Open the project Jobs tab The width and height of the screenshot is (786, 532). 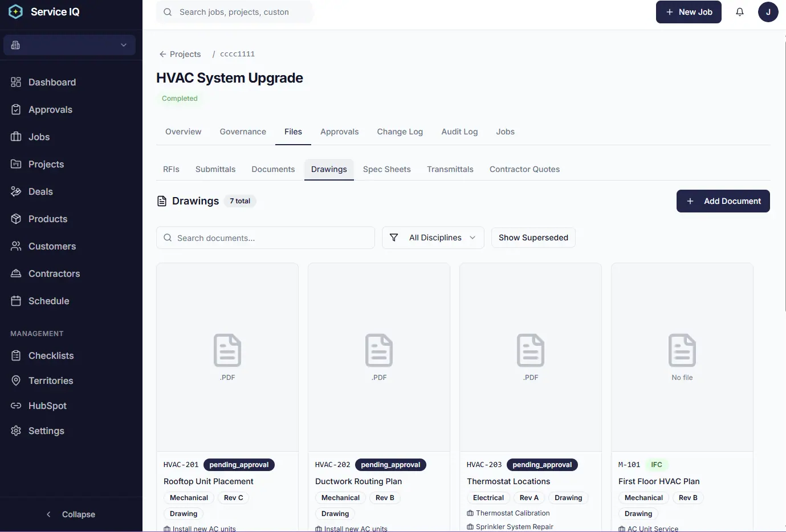click(505, 132)
